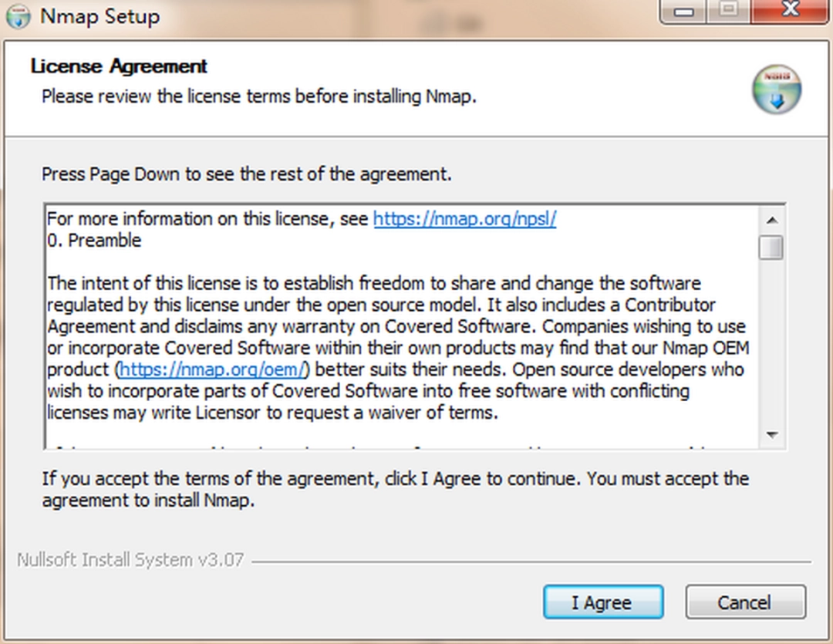
Task: Click the empty scrollbar track below thumb
Action: tap(771, 347)
